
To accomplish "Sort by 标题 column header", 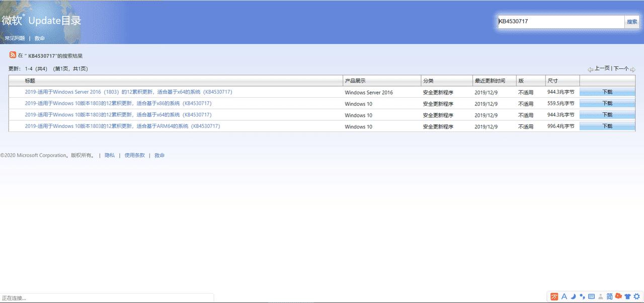I will [x=30, y=81].
